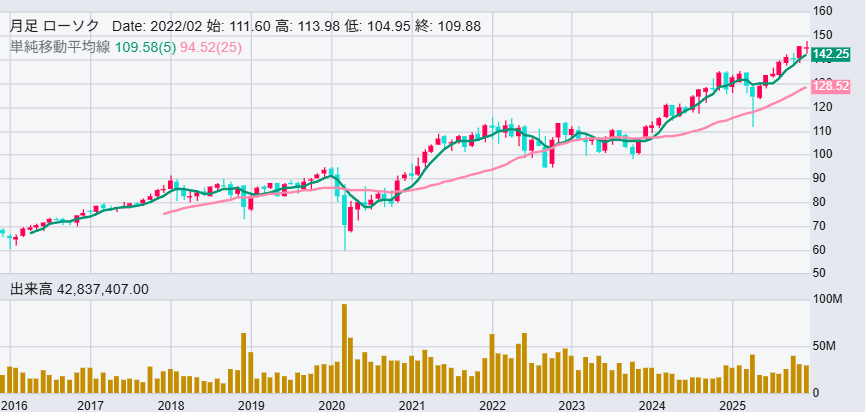Click the 2018 year label on time axis

171,405
